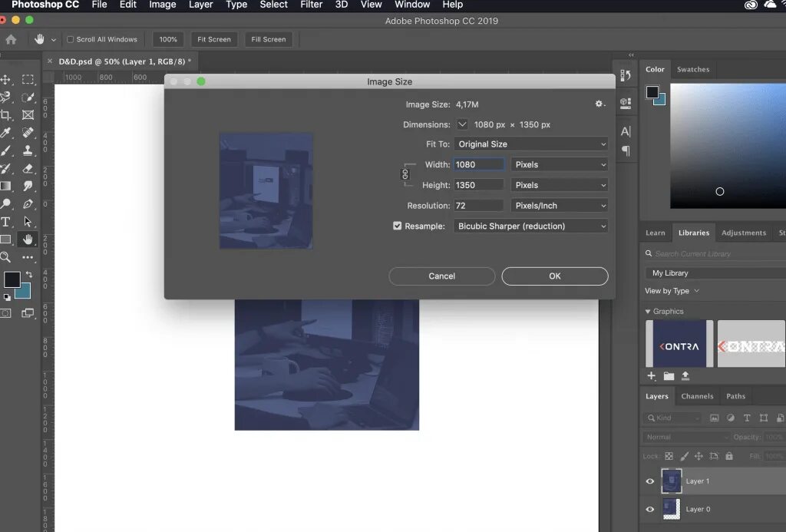The width and height of the screenshot is (786, 532).
Task: Go to the Home screen
Action: (11, 39)
